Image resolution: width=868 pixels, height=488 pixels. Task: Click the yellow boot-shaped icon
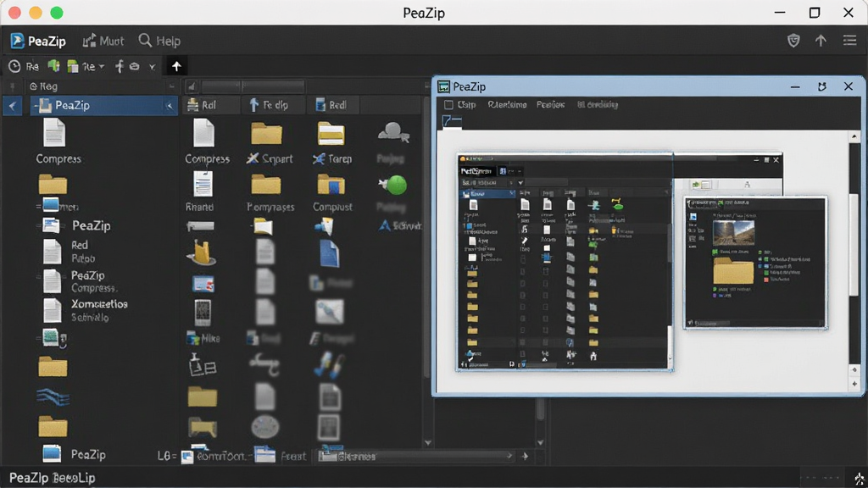(x=202, y=253)
